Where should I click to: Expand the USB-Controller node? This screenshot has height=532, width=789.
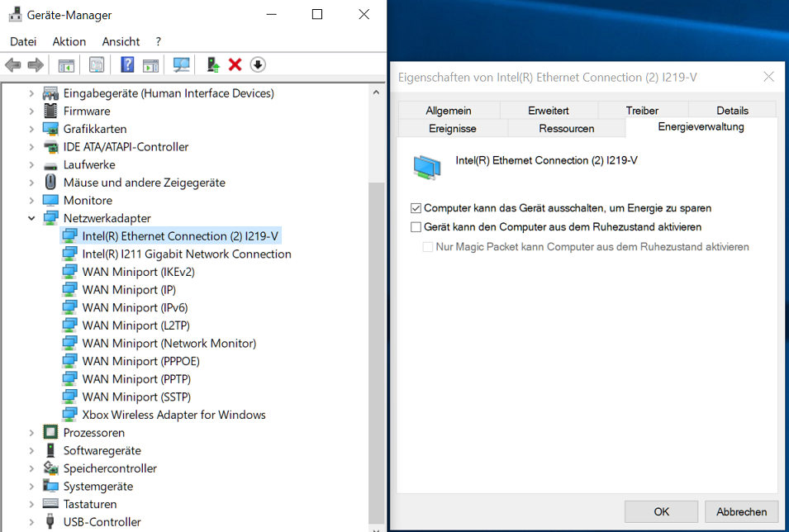coord(31,521)
